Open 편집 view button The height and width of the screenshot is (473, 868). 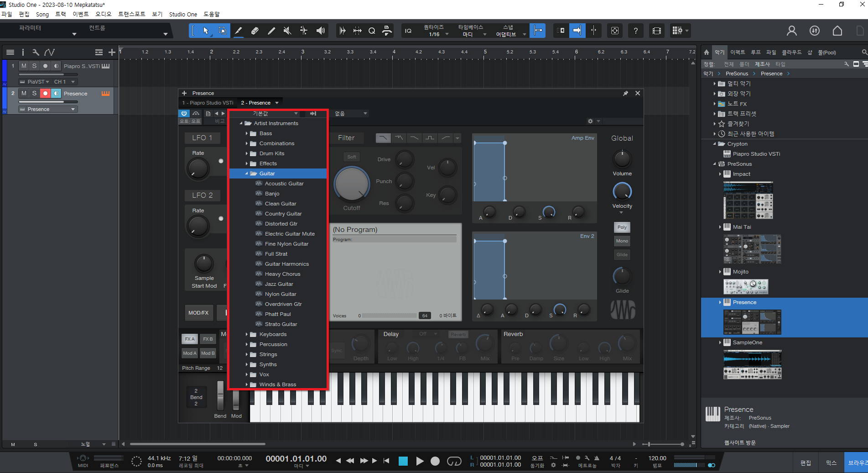point(806,462)
